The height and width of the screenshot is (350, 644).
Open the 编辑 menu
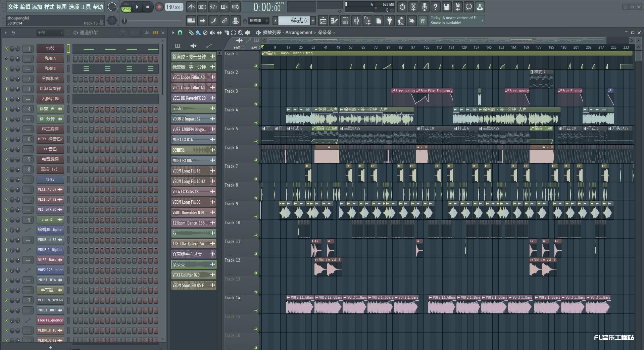[x=25, y=7]
